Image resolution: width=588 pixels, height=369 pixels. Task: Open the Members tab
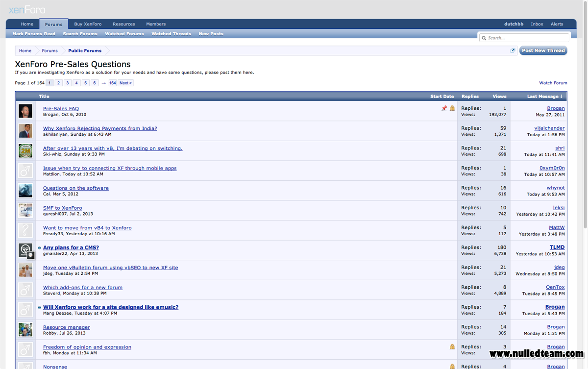156,24
